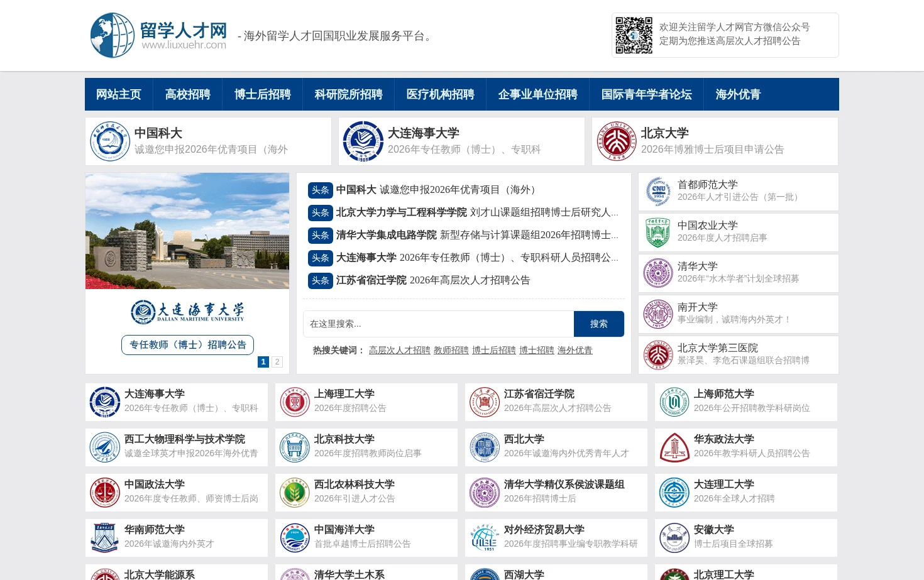The image size is (924, 580).
Task: Click the WeChat QR code image
Action: point(634,35)
